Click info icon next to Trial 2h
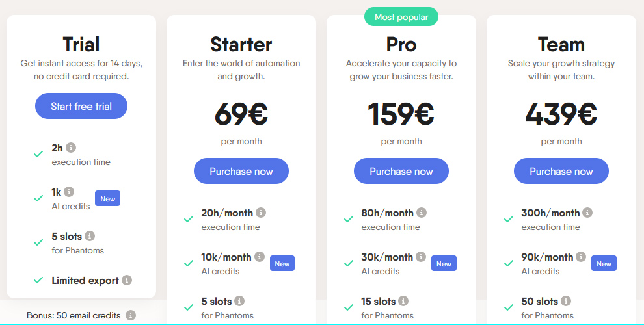The height and width of the screenshot is (325, 644). coord(71,148)
